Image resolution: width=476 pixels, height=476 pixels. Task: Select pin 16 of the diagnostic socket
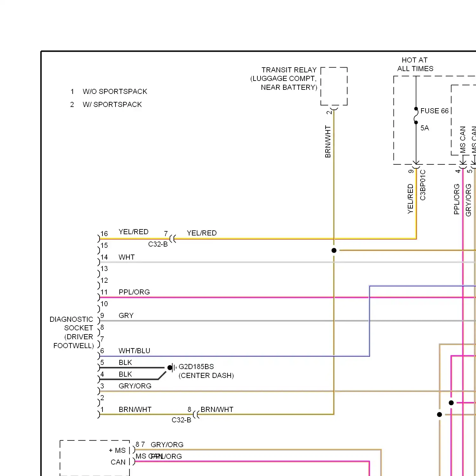104,234
